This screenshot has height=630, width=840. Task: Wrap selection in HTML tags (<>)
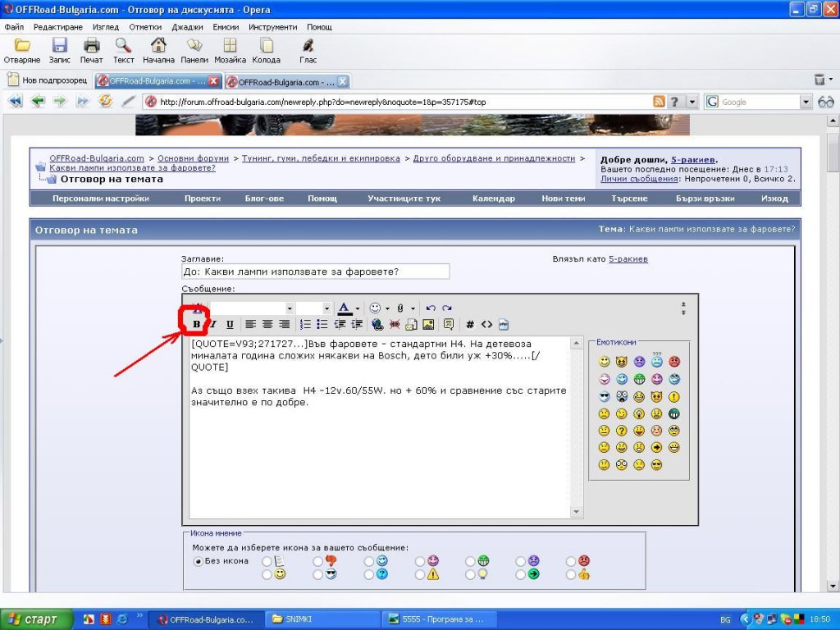pos(486,324)
